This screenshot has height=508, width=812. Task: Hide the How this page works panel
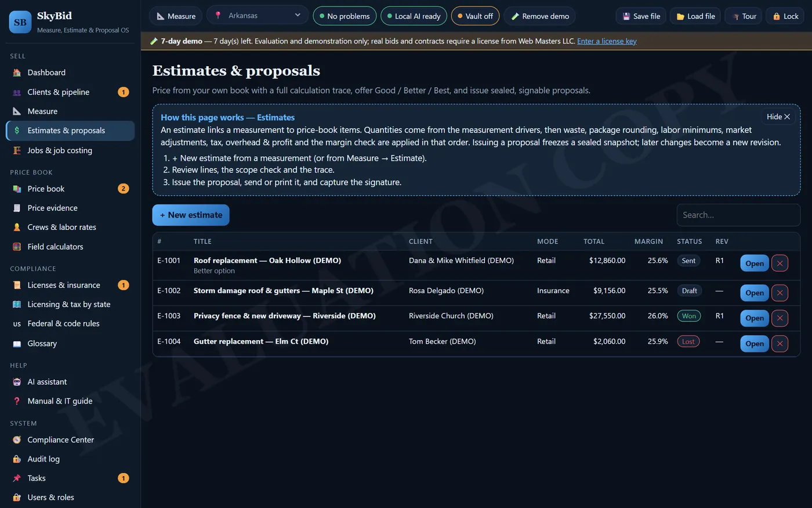778,117
